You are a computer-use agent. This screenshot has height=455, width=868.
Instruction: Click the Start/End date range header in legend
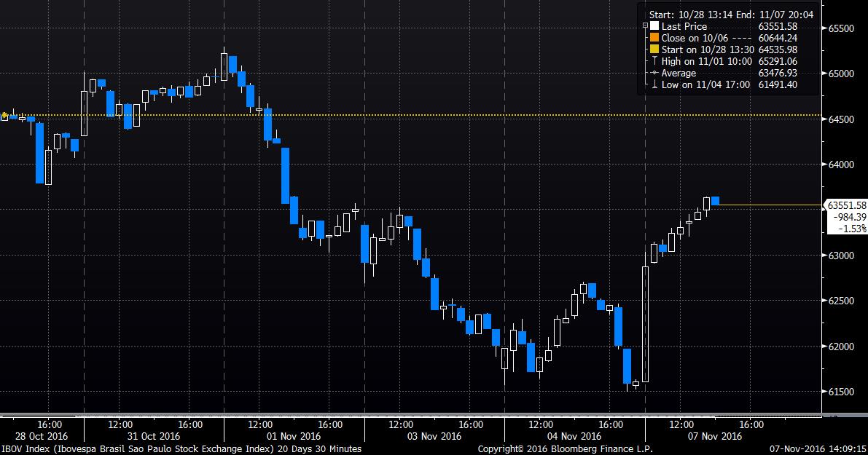[x=711, y=13]
